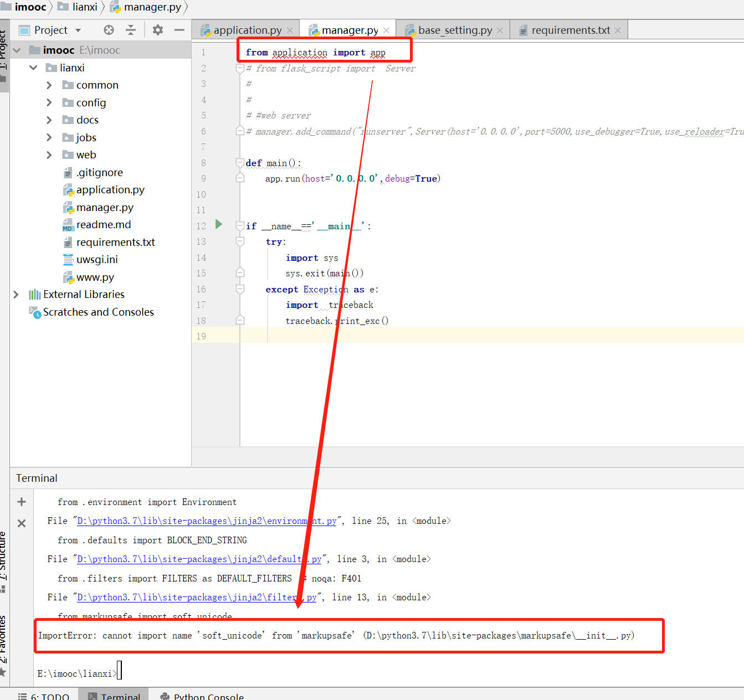Hide the Project panel with minus icon

click(x=179, y=30)
